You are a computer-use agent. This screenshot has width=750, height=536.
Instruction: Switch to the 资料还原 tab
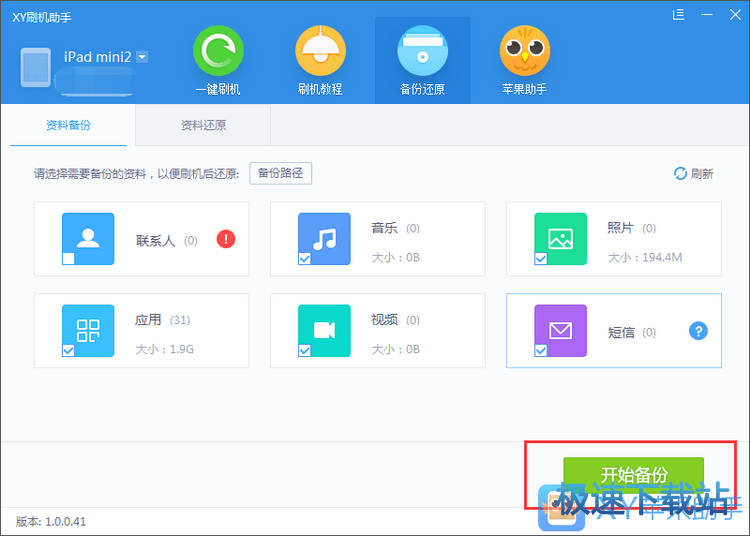click(x=203, y=126)
